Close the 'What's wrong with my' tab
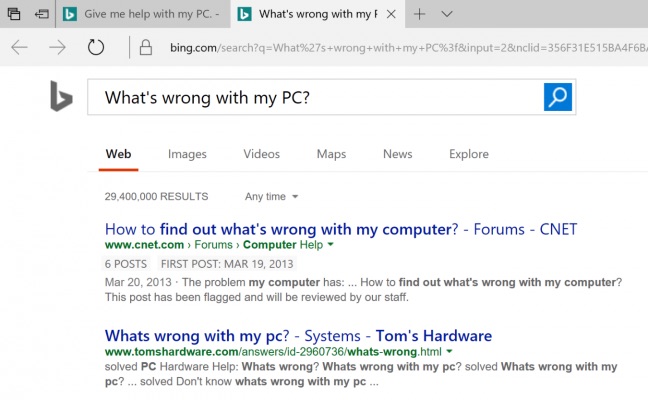Image resolution: width=648 pixels, height=400 pixels. 391,14
